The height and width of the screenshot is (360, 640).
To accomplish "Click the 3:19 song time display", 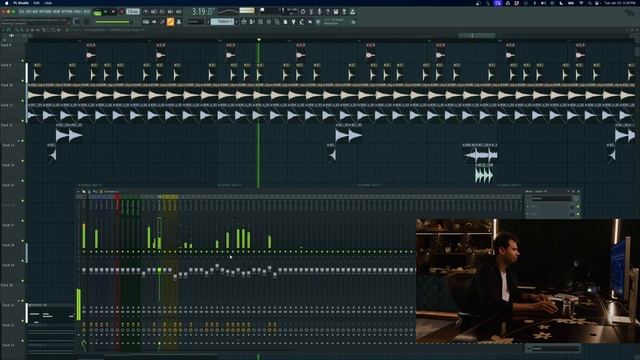I will (x=203, y=12).
